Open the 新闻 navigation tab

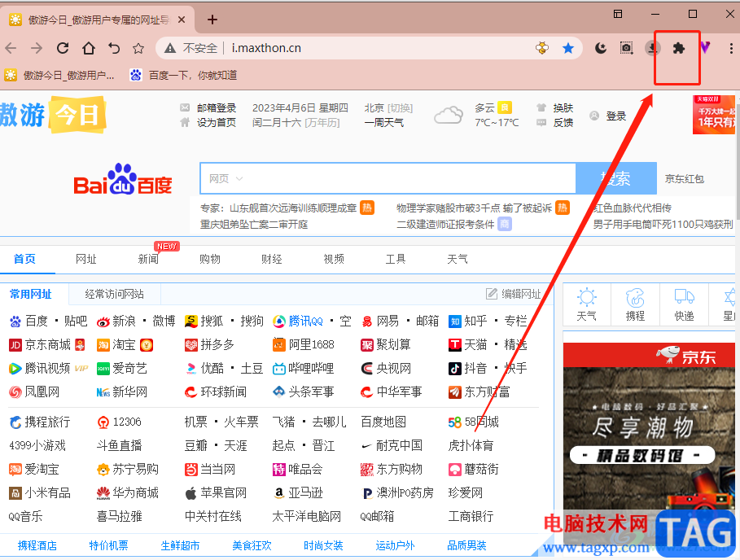pos(148,259)
